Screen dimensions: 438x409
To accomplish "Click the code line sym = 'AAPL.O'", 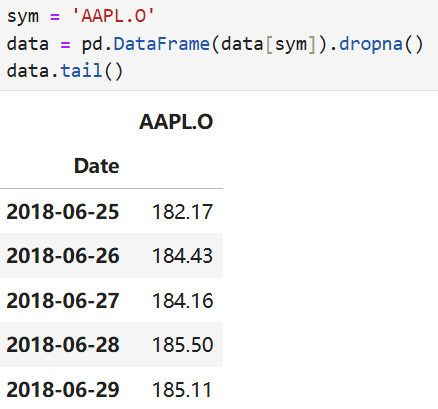I will pyautogui.click(x=81, y=16).
